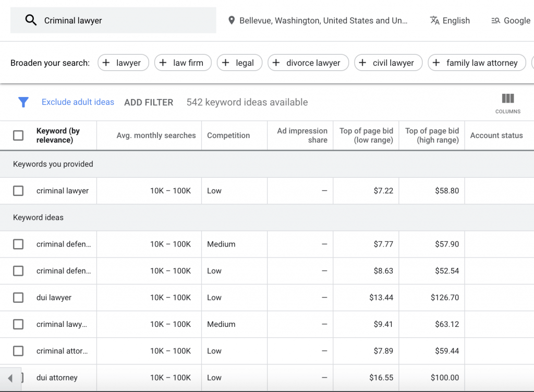Add 'lawyer' chip to broaden search

[123, 63]
